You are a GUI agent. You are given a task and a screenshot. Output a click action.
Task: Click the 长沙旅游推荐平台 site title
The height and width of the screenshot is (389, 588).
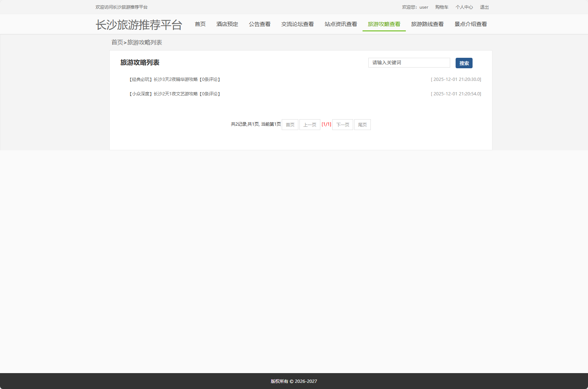coord(139,24)
